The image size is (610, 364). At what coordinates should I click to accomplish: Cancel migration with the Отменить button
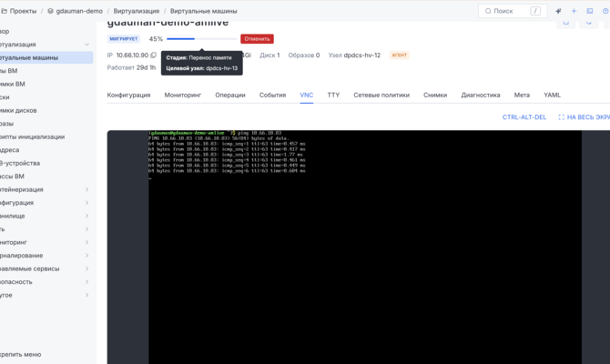pos(257,39)
